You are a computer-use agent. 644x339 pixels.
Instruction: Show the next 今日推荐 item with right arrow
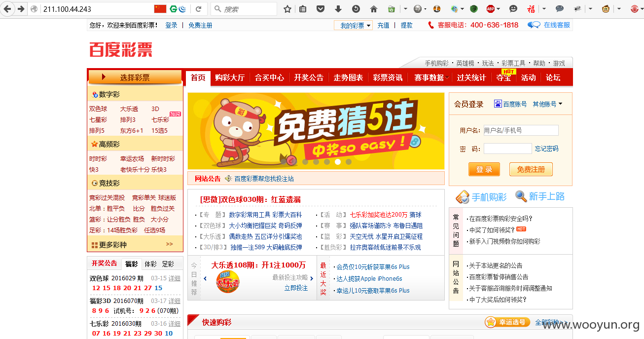312,279
